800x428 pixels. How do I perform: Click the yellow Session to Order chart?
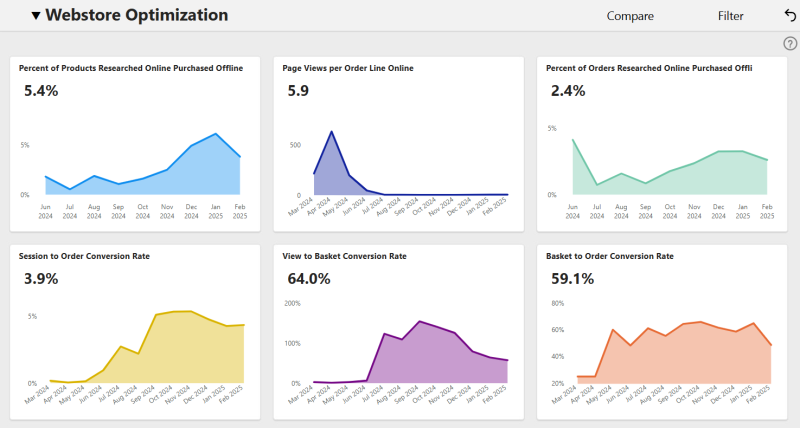(147, 347)
